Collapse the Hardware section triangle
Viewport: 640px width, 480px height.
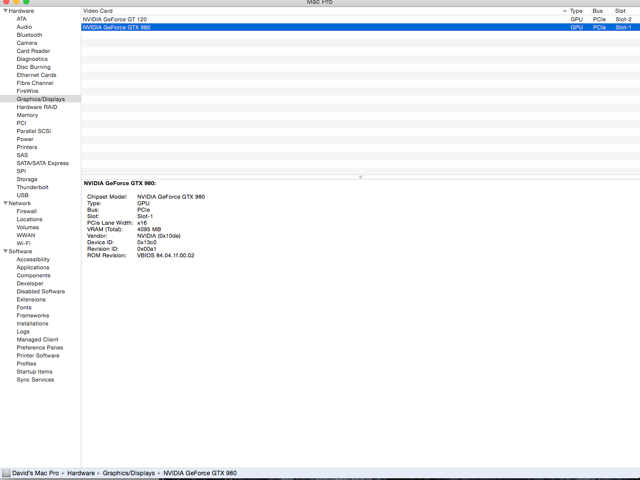[5, 11]
